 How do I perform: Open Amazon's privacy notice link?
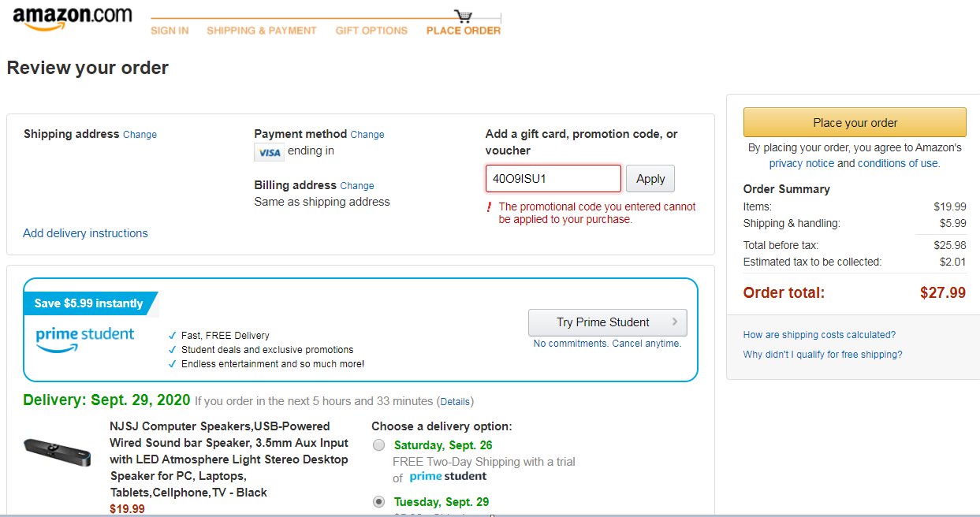coord(801,163)
